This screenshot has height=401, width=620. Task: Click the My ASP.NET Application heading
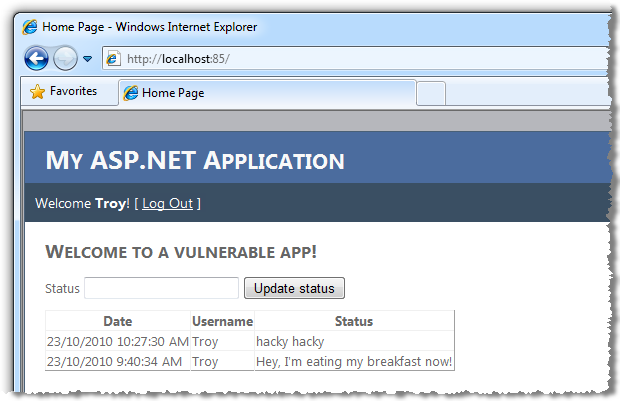coord(195,161)
